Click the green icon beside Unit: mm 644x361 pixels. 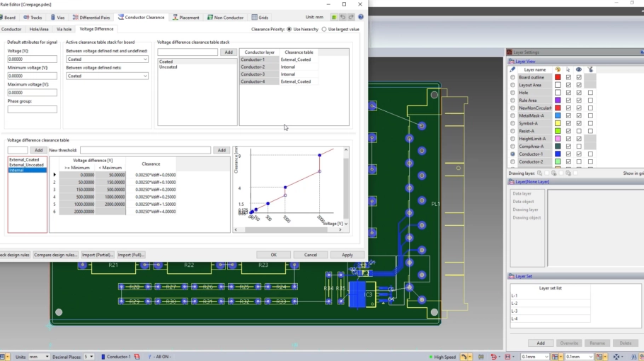pos(335,17)
